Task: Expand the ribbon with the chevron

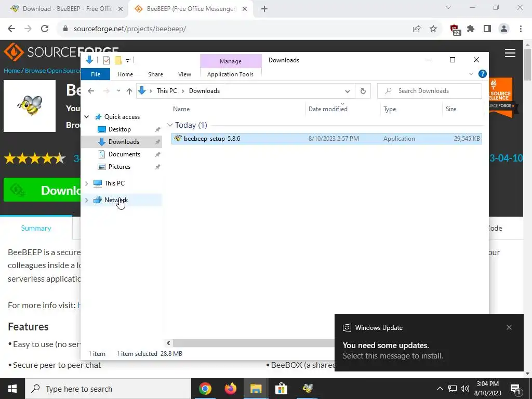Action: click(471, 74)
